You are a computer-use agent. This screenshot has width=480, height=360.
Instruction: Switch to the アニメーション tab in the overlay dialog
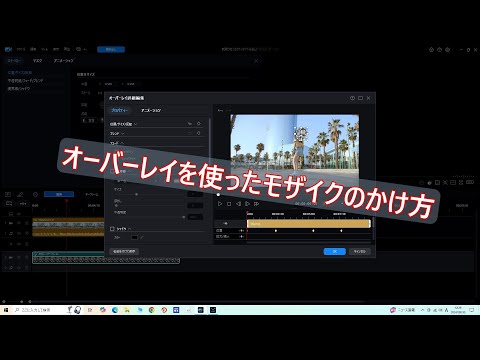151,110
